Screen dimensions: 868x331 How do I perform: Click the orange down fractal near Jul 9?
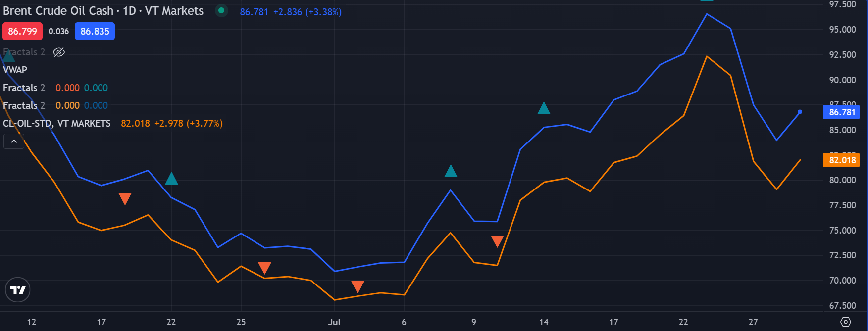point(497,241)
